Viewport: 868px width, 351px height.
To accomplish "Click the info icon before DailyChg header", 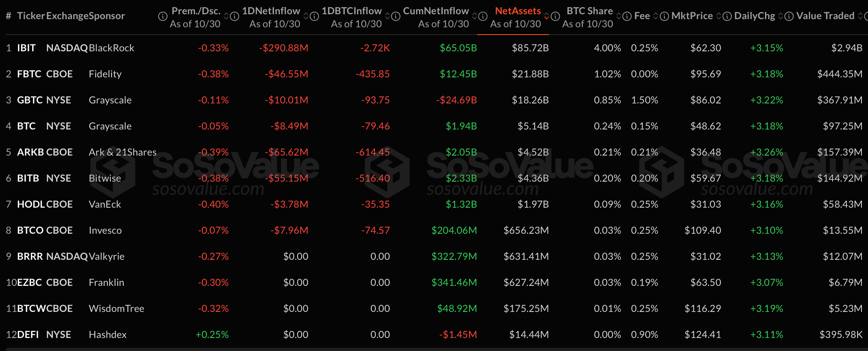I will [727, 16].
